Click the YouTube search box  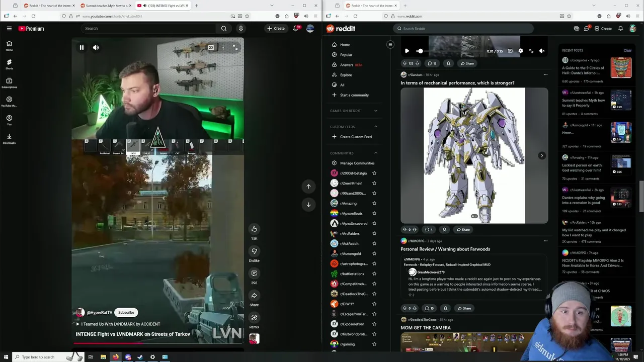click(149, 29)
